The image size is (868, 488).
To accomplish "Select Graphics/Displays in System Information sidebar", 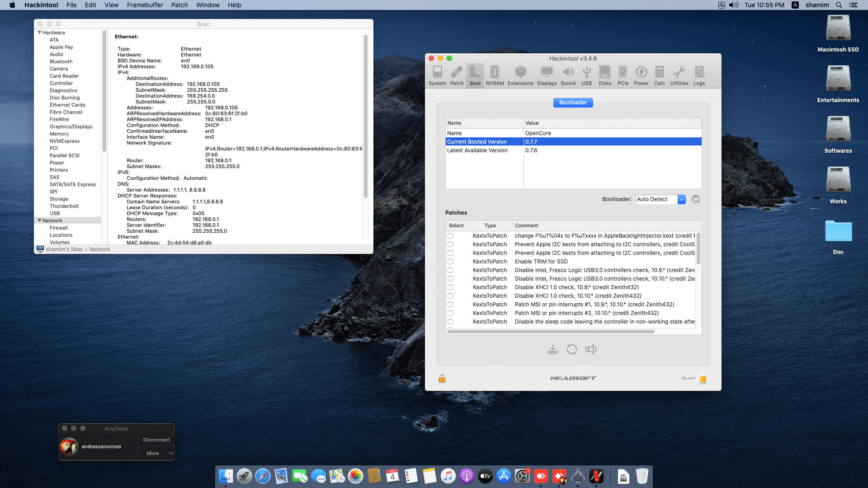I will 71,127.
